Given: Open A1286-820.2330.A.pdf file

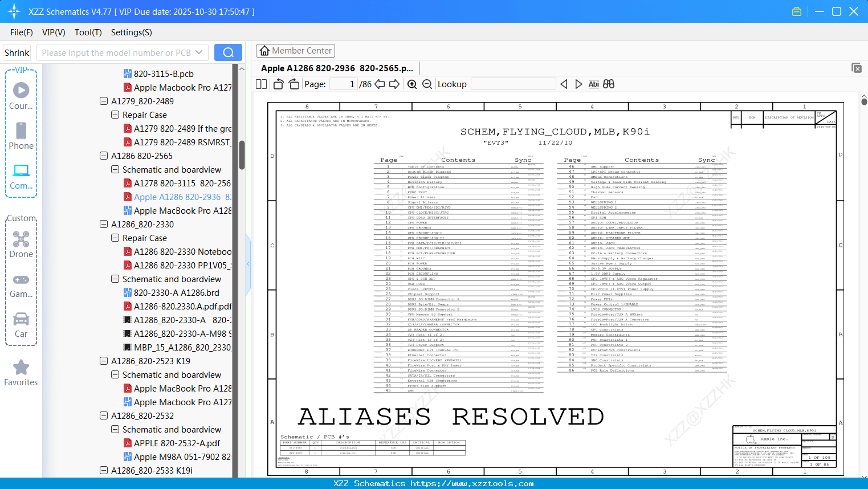Looking at the screenshot, I should pyautogui.click(x=177, y=306).
